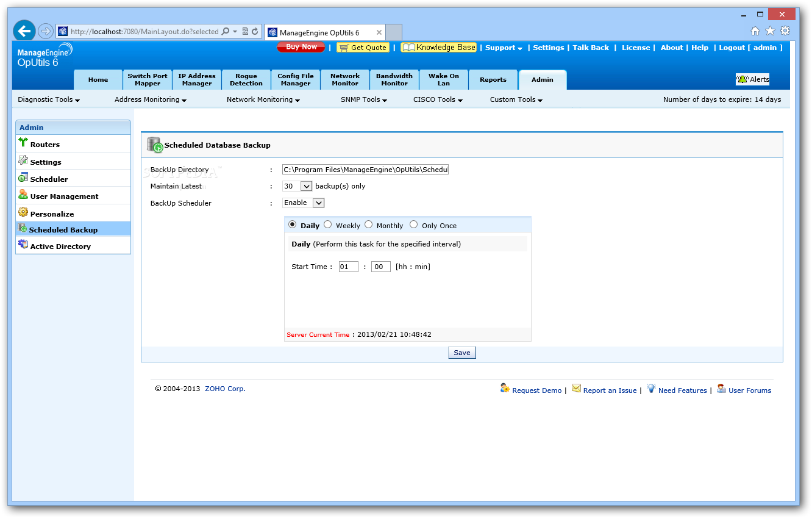This screenshot has width=812, height=518.
Task: Open a new browser tab
Action: pyautogui.click(x=394, y=33)
